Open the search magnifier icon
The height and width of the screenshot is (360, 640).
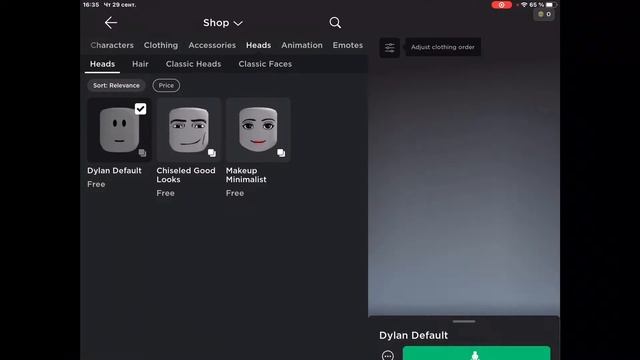pyautogui.click(x=335, y=23)
